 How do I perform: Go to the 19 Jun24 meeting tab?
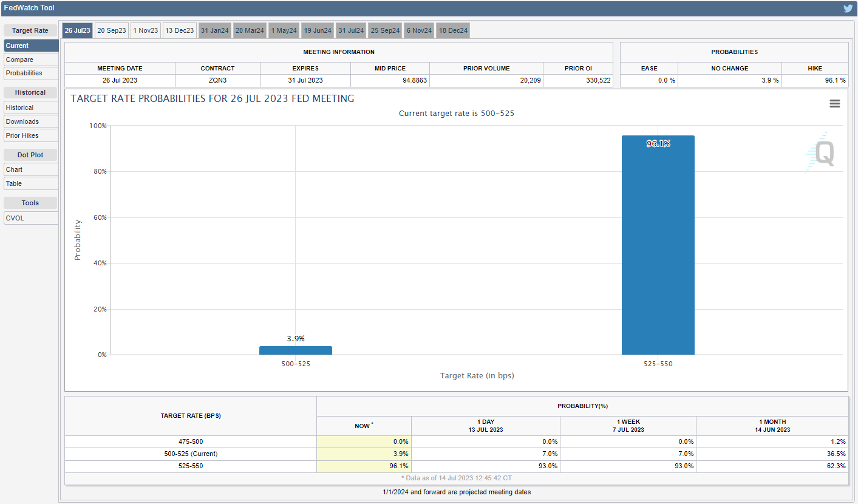pyautogui.click(x=318, y=30)
